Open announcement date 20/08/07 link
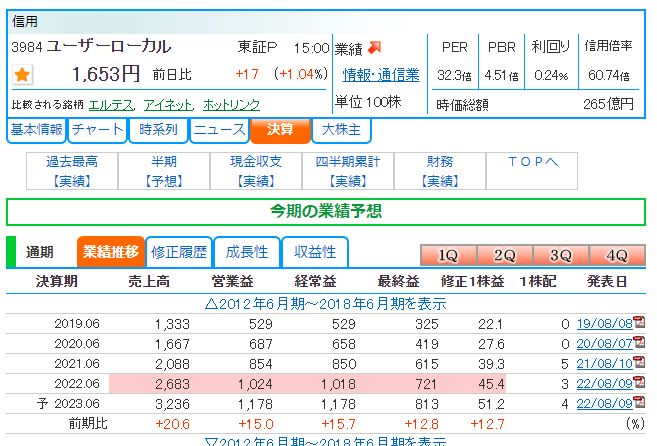Viewport: 657px width, 446px height. click(604, 344)
